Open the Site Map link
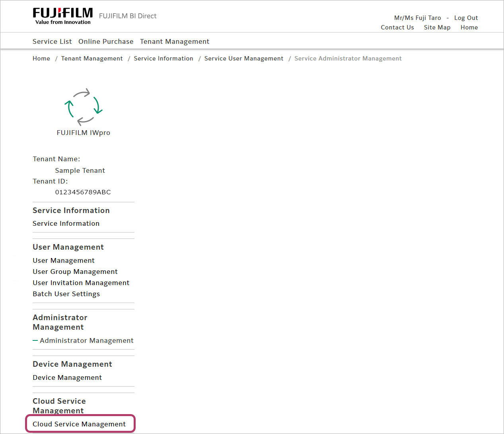This screenshot has height=434, width=504. (x=437, y=27)
